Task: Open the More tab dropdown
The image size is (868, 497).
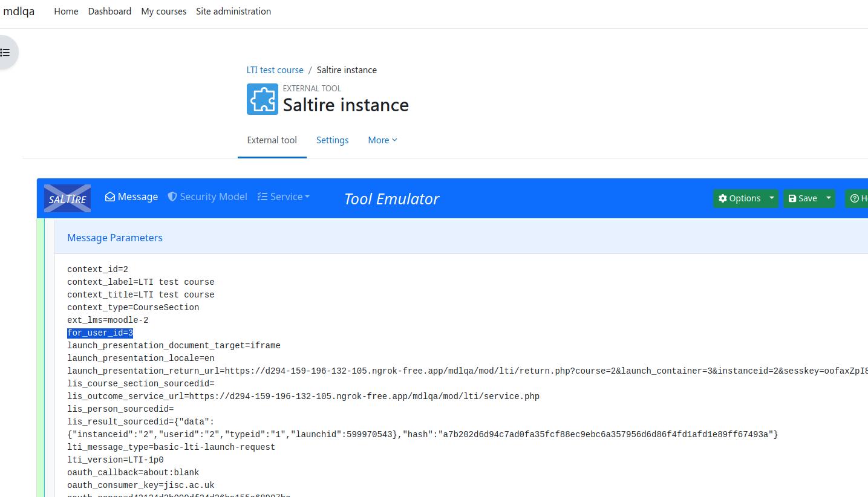Action: [x=382, y=140]
